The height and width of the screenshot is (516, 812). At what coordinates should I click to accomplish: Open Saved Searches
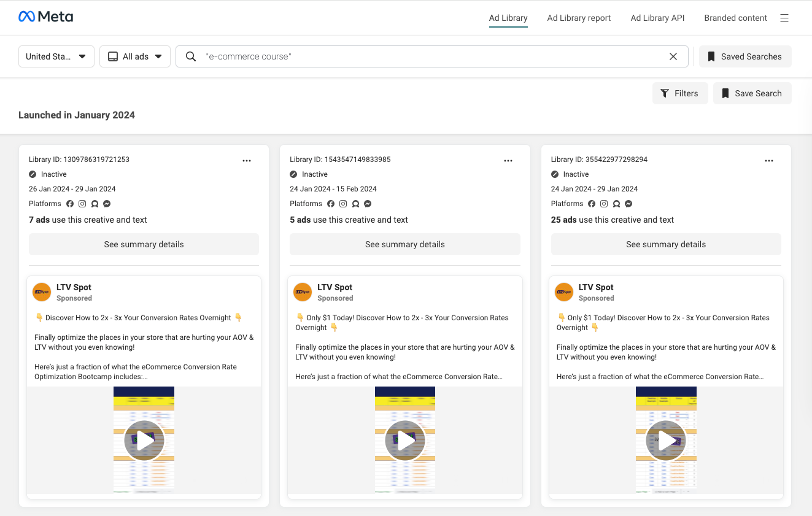745,56
